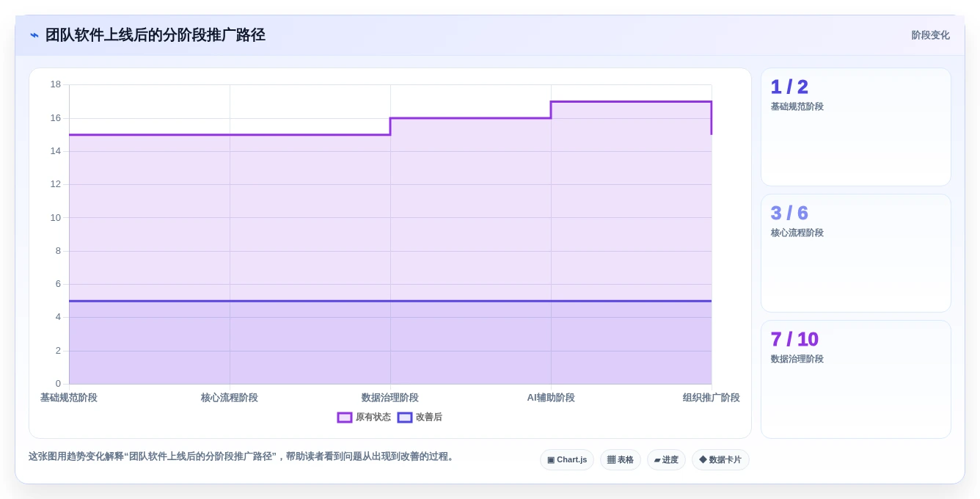The height and width of the screenshot is (499, 980).
Task: Toggle the 原有状态 legend swatch
Action: [x=345, y=418]
